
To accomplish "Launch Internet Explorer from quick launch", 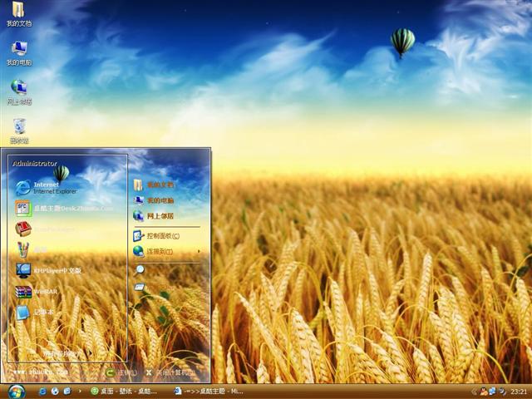I will coord(42,392).
